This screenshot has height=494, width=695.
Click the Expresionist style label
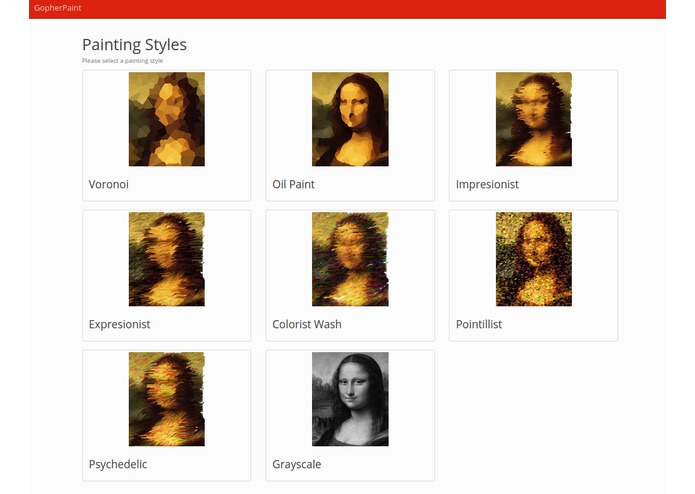click(x=120, y=324)
